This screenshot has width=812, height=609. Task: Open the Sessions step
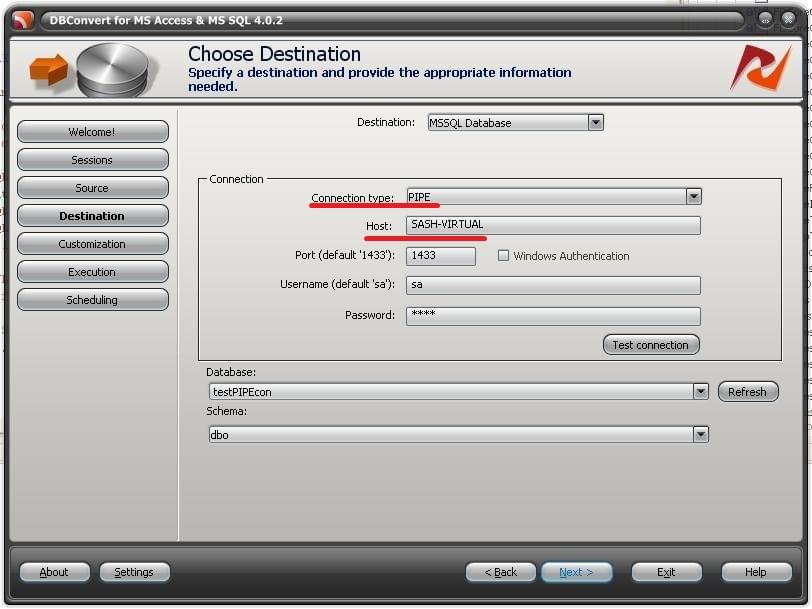(x=92, y=160)
